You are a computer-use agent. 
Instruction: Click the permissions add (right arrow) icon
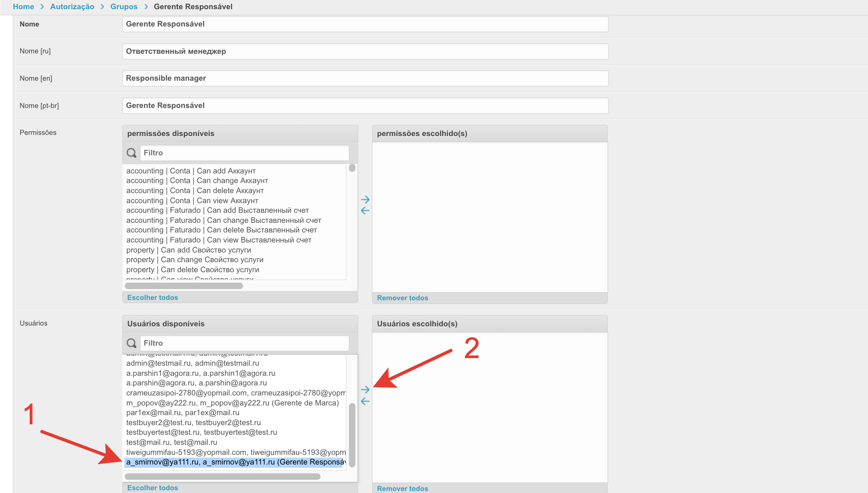tap(365, 200)
